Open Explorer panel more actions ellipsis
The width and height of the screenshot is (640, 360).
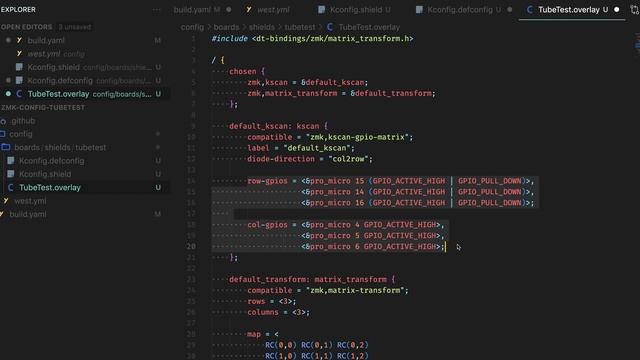pyautogui.click(x=156, y=9)
